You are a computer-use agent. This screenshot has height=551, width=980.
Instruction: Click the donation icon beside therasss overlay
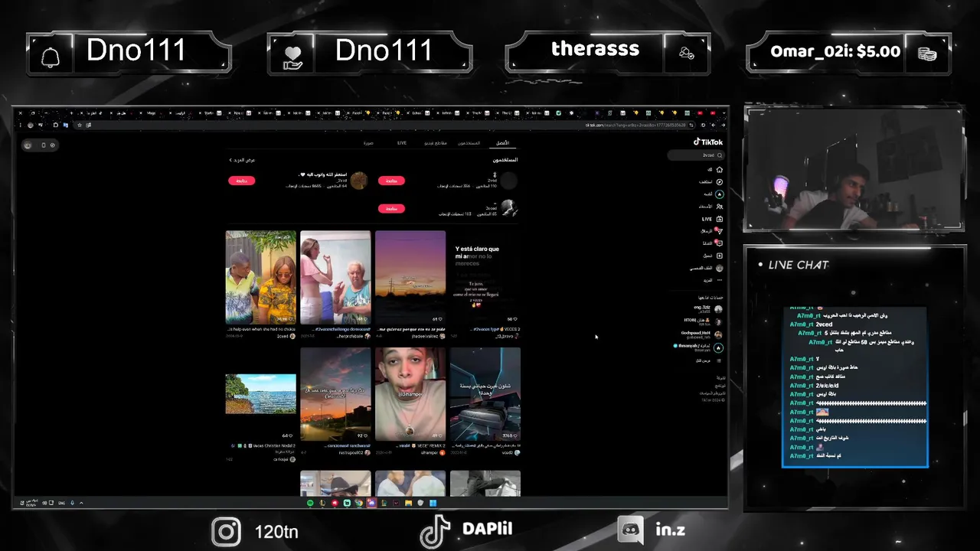687,53
